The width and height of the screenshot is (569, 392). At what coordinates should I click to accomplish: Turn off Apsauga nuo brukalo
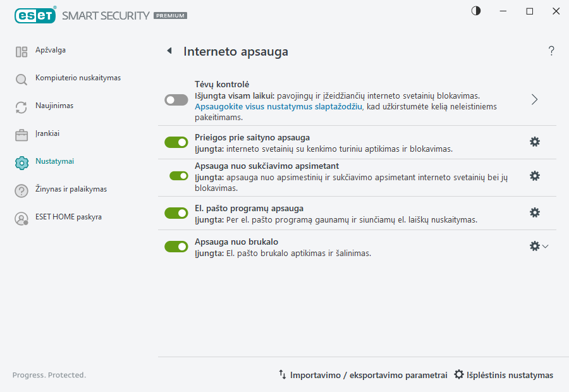coord(176,246)
